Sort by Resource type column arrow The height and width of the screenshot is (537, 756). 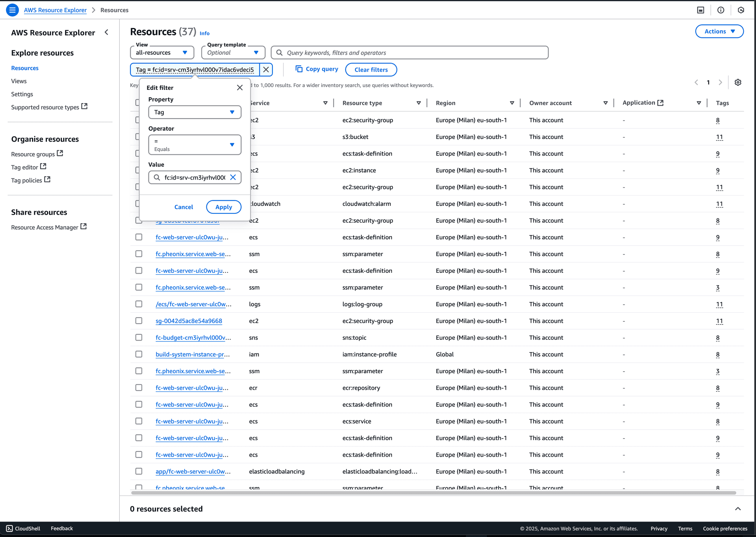pyautogui.click(x=419, y=103)
